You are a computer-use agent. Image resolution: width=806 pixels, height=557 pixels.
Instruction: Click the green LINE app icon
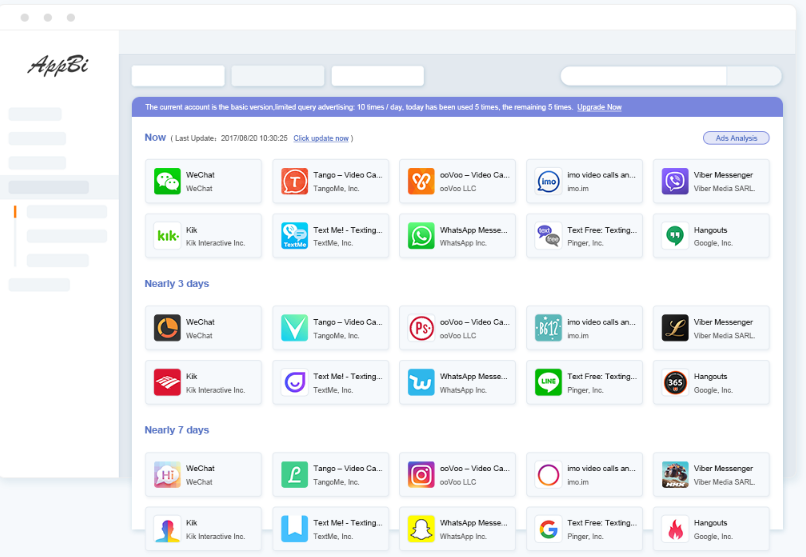(x=548, y=382)
